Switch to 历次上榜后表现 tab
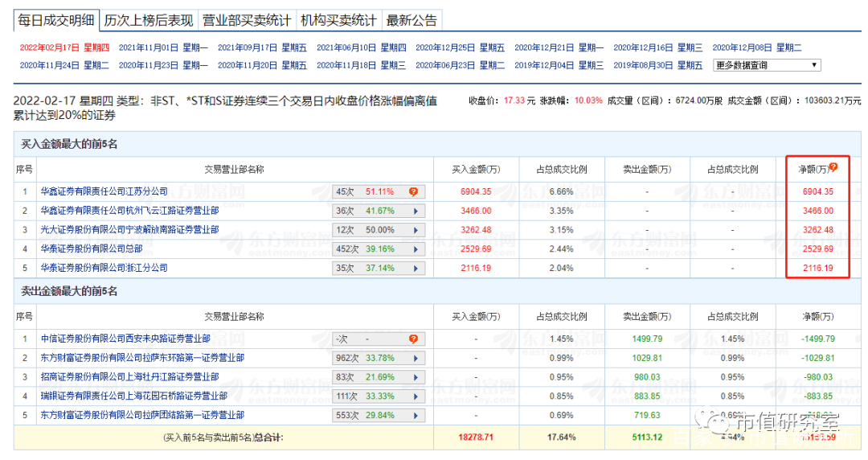 149,20
